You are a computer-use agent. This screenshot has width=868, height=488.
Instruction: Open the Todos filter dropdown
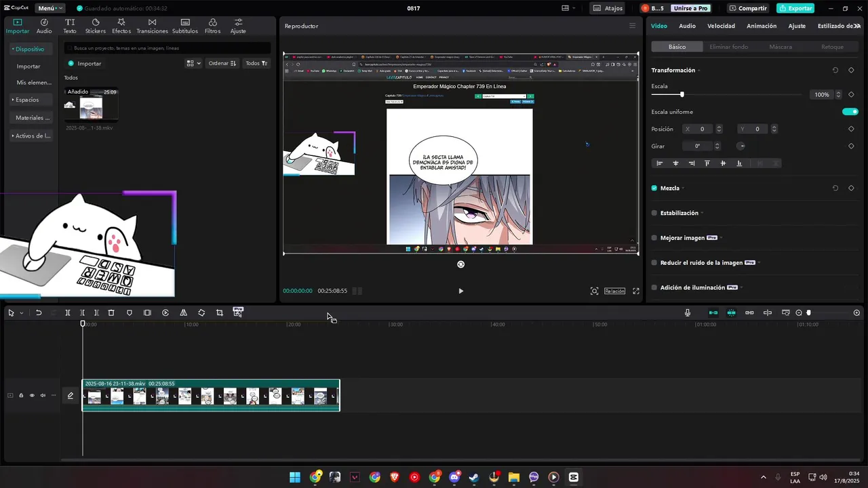[256, 63]
